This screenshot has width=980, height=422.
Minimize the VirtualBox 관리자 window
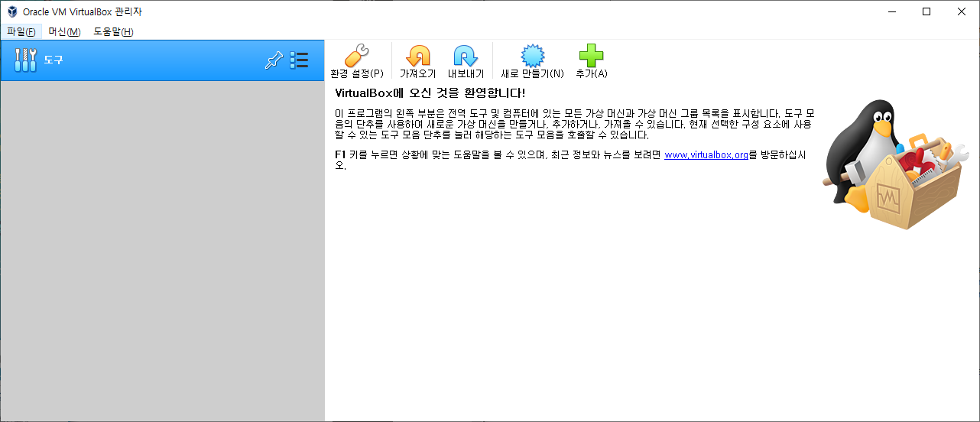coord(891,11)
